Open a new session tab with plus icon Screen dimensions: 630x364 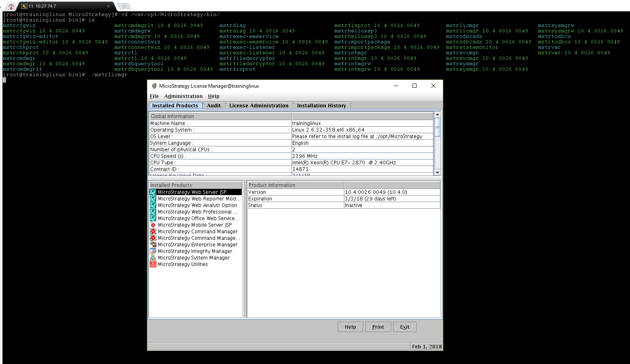click(x=124, y=6)
